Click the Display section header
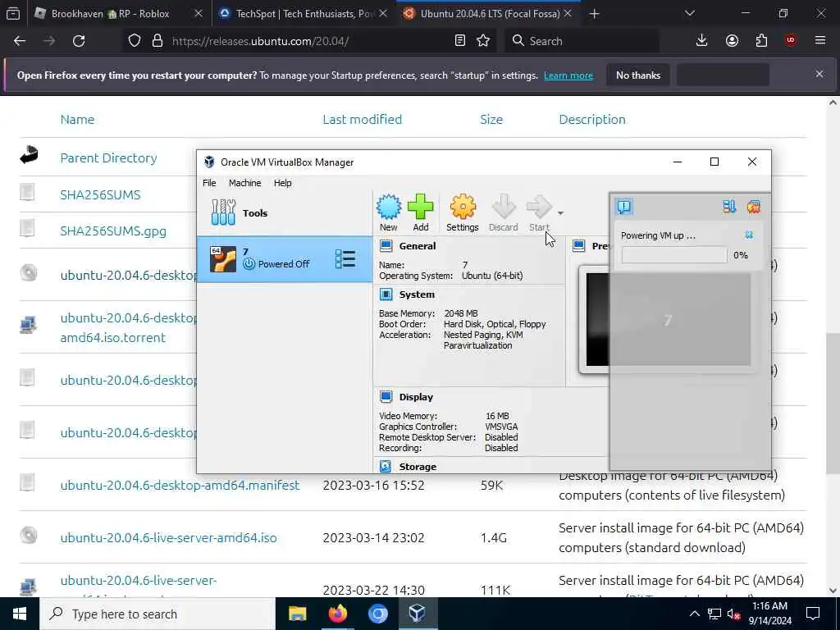The width and height of the screenshot is (840, 630). pos(416,397)
